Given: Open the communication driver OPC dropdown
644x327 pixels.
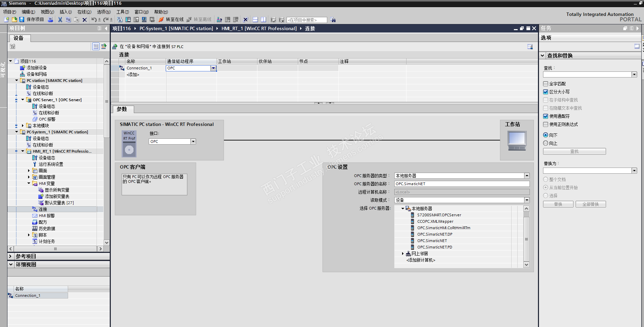Looking at the screenshot, I should [213, 68].
